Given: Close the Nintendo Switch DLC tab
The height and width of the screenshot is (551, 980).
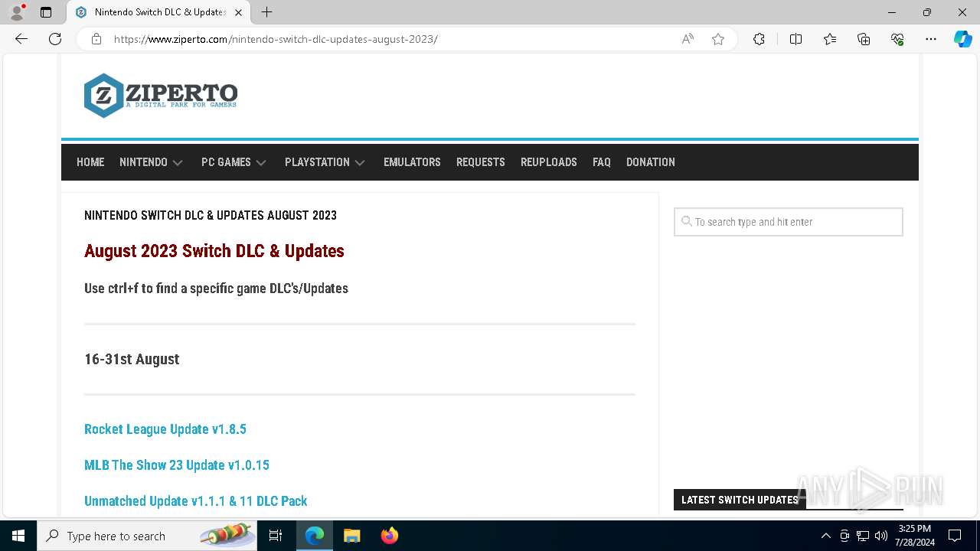Looking at the screenshot, I should [x=238, y=12].
